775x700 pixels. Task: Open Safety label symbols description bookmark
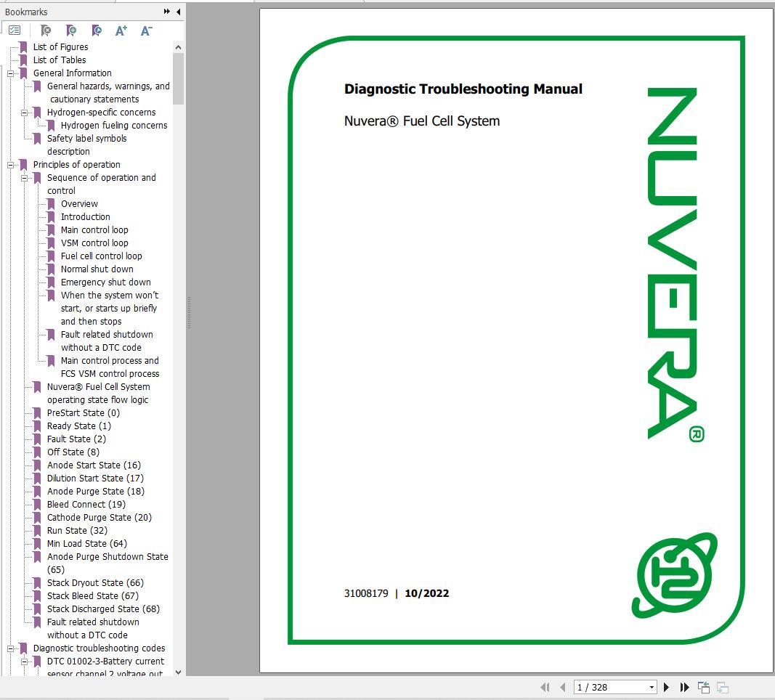tap(87, 145)
